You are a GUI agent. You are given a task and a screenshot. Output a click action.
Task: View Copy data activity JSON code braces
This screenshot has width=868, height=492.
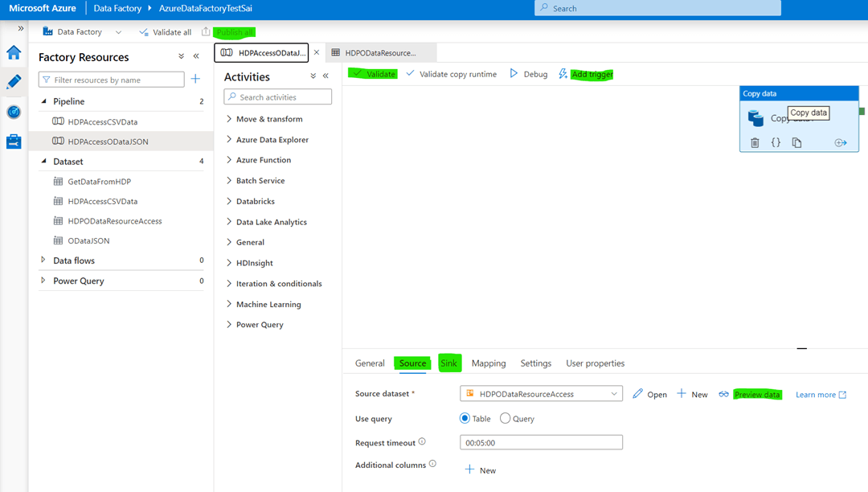coord(776,143)
